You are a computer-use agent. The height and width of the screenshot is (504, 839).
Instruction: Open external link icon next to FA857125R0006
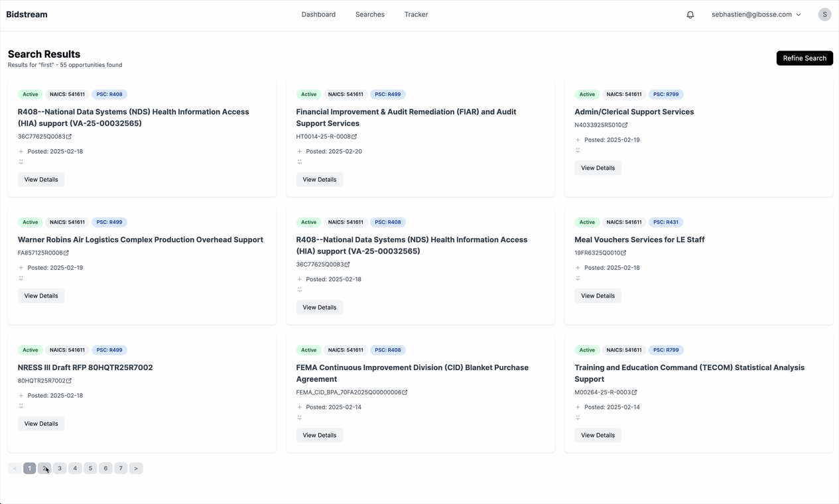[66, 253]
